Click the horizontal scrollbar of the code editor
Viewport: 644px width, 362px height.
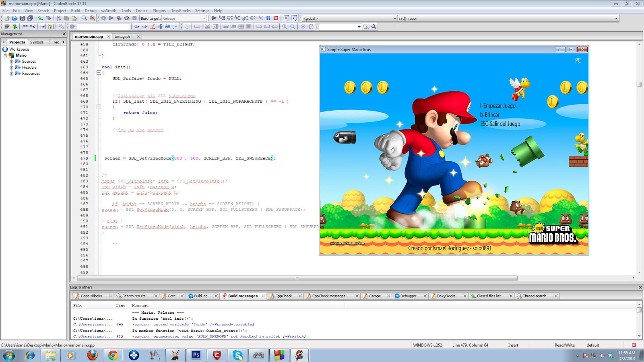pos(297,278)
